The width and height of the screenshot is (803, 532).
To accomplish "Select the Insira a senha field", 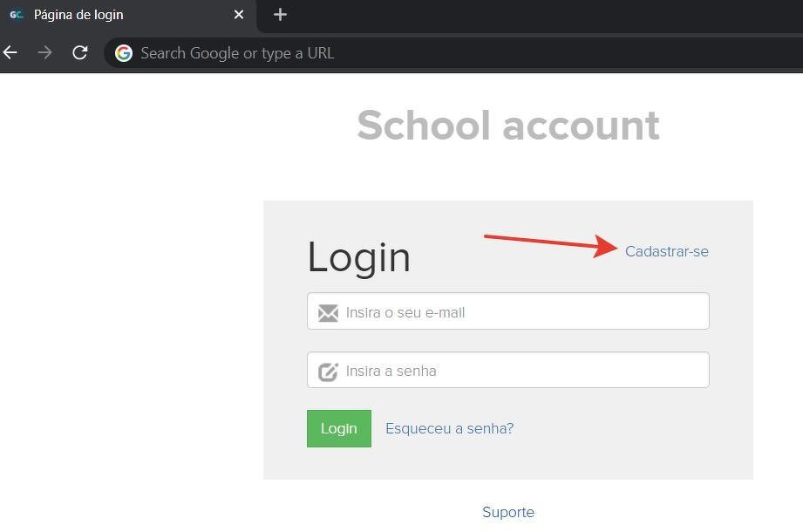I will [523, 371].
